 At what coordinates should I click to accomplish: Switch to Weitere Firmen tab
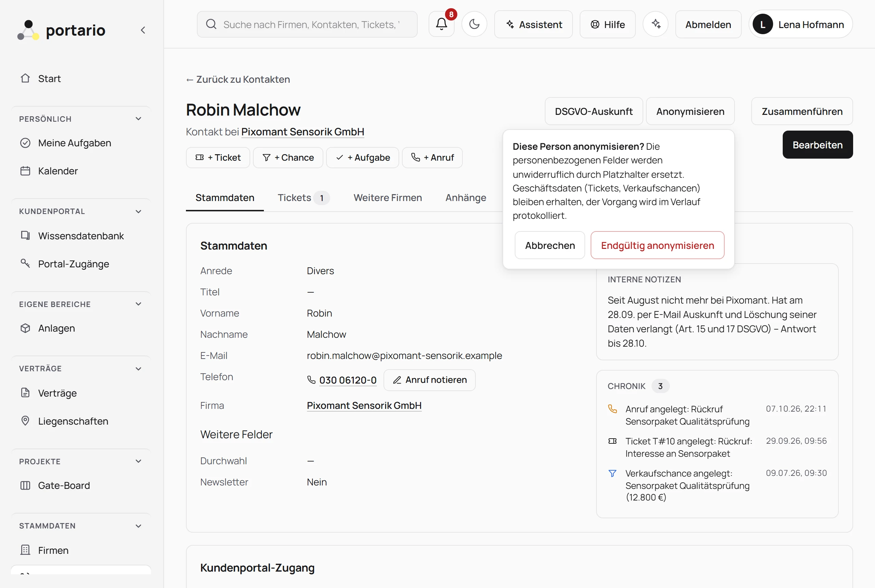388,198
